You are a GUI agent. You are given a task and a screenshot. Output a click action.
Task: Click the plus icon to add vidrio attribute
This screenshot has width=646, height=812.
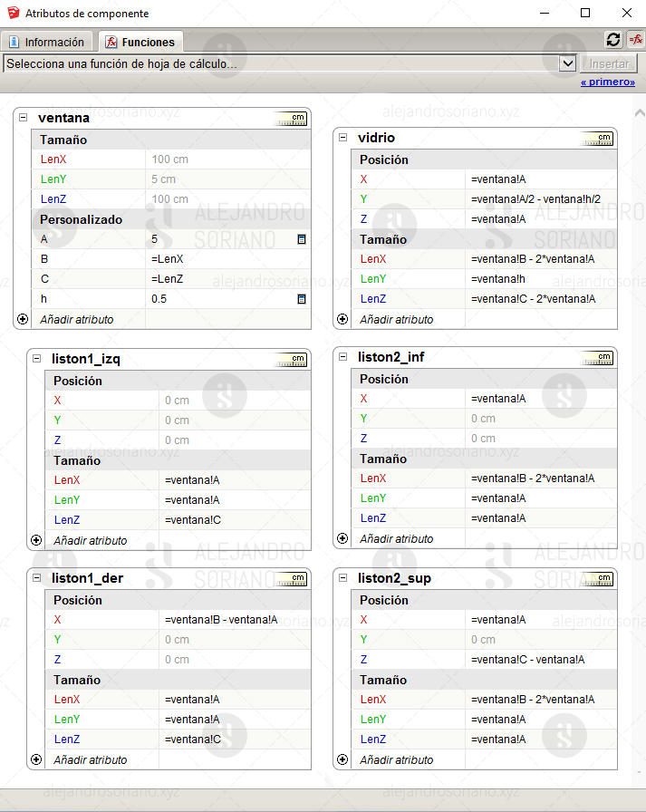pyautogui.click(x=342, y=319)
